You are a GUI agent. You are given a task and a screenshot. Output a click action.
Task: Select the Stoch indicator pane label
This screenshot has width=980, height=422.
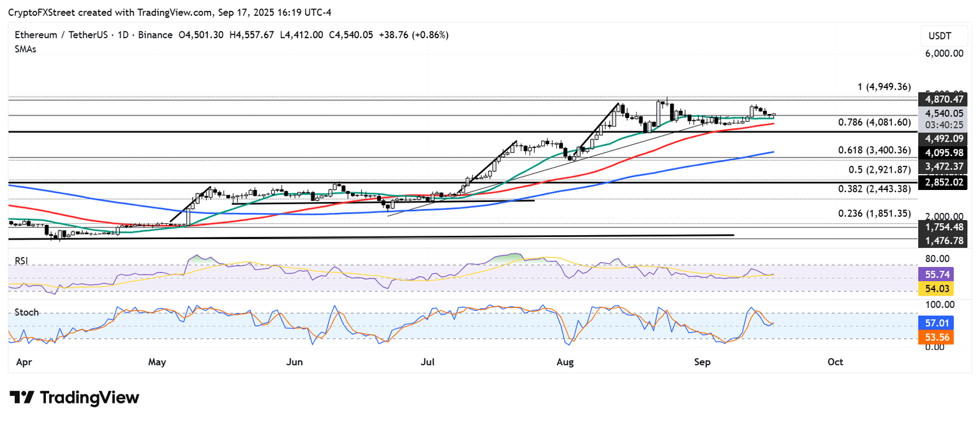click(26, 312)
